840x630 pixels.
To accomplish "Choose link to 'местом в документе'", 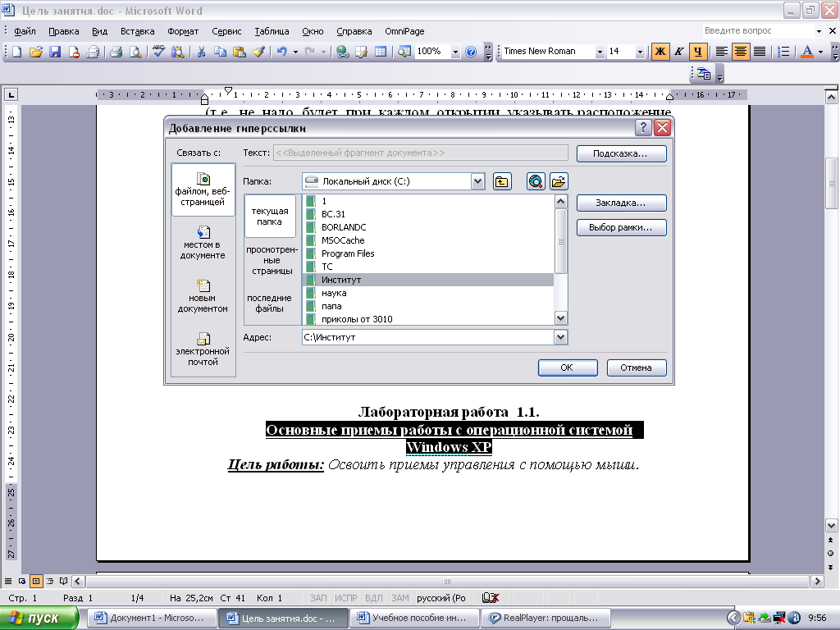I will pyautogui.click(x=203, y=243).
